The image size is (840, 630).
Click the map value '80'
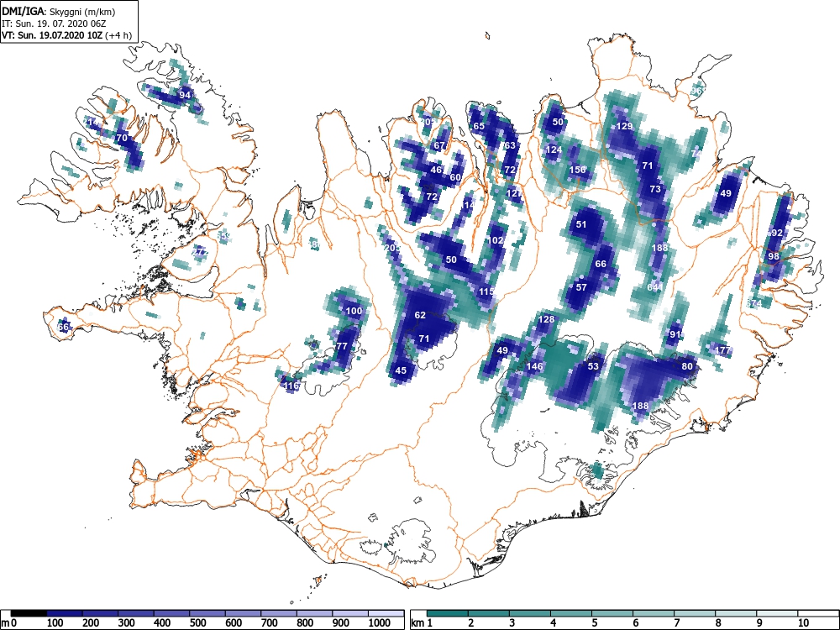click(687, 366)
